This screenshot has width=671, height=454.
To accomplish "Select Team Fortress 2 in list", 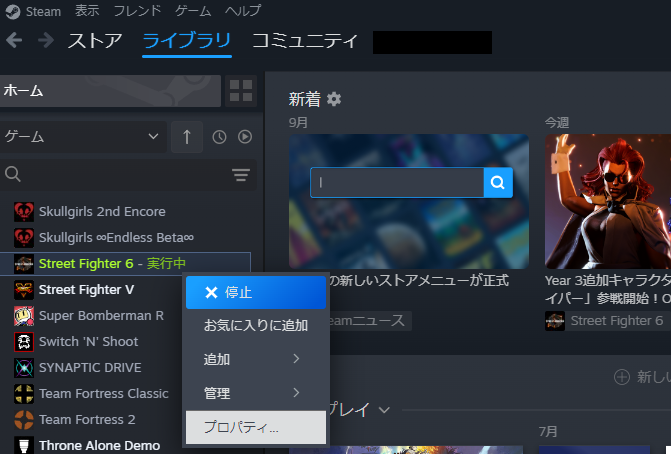I will coord(87,420).
